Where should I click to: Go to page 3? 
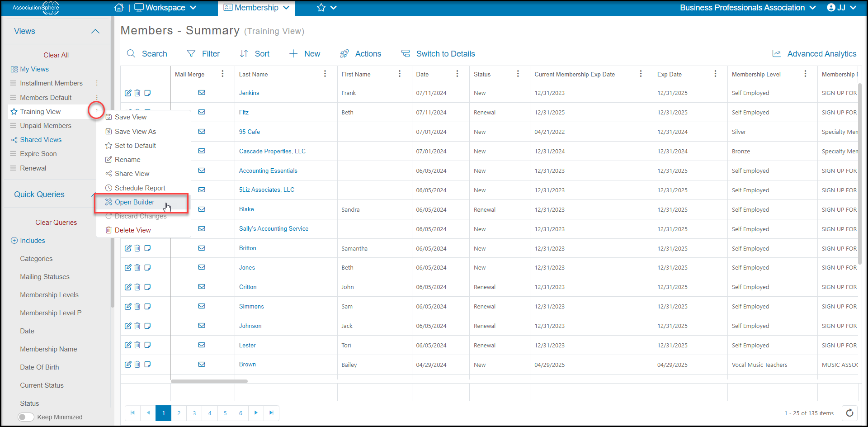point(194,413)
